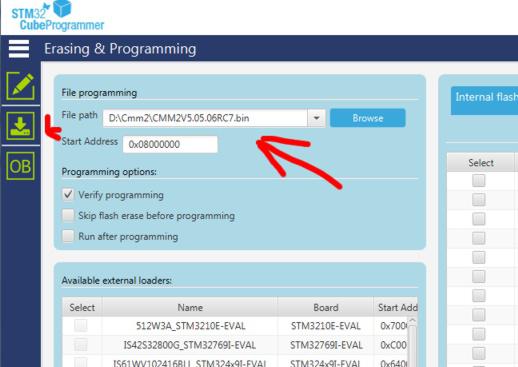Tick the first checkbox under the right-panel Select column
Image resolution: width=518 pixels, height=367 pixels.
pyautogui.click(x=479, y=181)
